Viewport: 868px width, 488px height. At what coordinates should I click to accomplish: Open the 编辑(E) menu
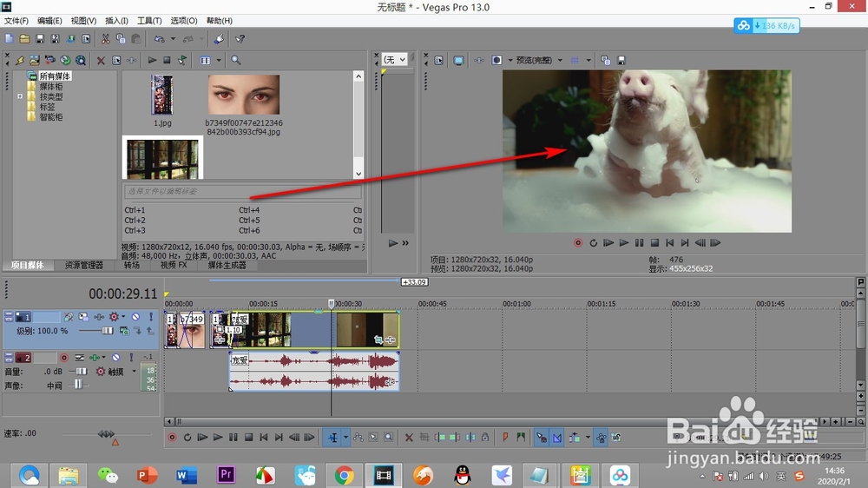click(x=49, y=21)
